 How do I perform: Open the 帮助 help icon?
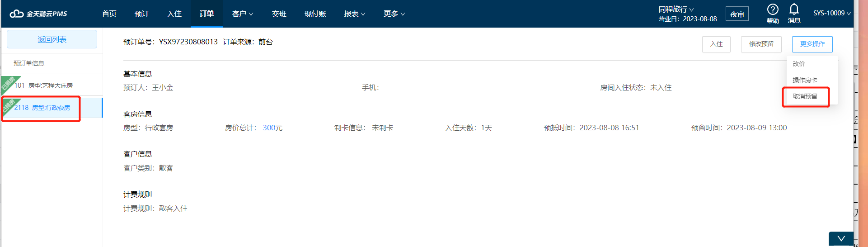[773, 14]
